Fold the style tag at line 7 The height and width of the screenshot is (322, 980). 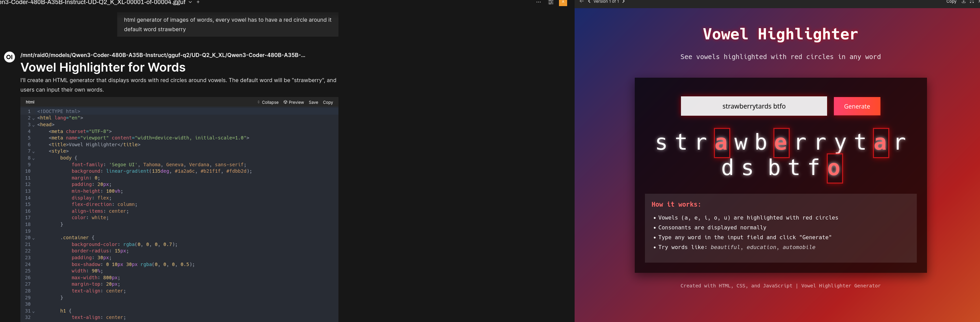(x=34, y=152)
